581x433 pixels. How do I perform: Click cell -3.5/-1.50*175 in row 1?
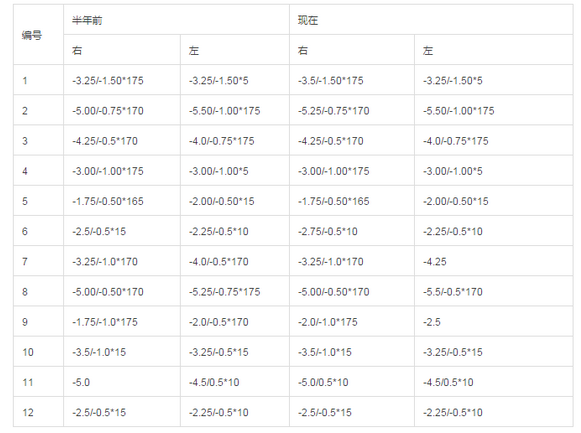(x=352, y=80)
